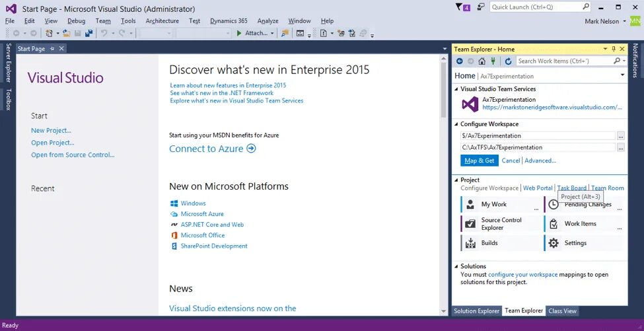Open the Toolbox side tab
644x331 pixels.
tap(8, 99)
